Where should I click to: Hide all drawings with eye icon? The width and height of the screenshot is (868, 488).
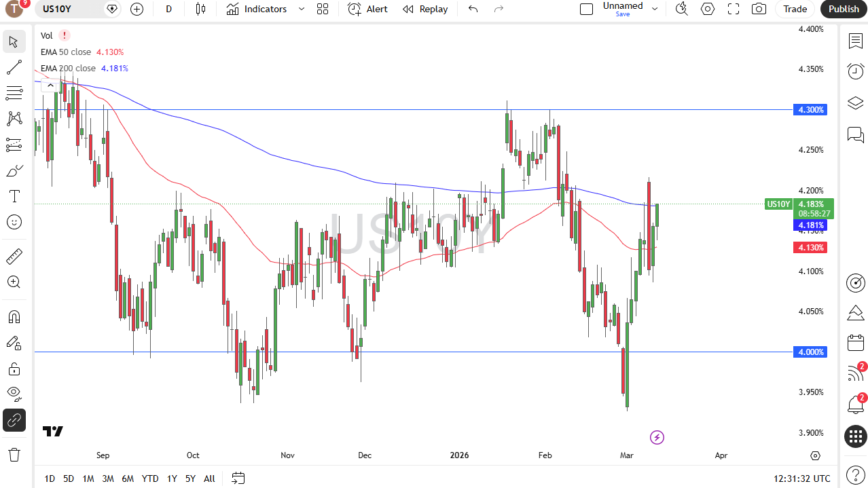pos(14,394)
